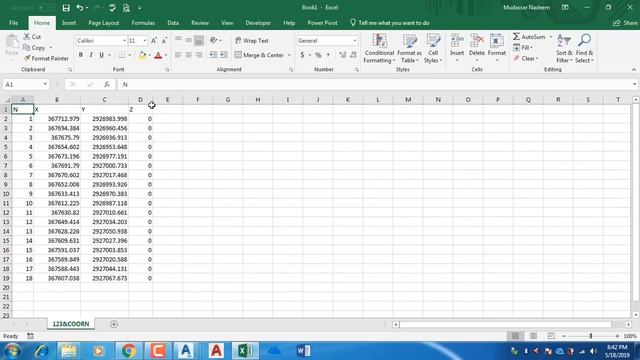Switch to Page Layout view in status bar
This screenshot has width=640, height=360.
pos(533,336)
